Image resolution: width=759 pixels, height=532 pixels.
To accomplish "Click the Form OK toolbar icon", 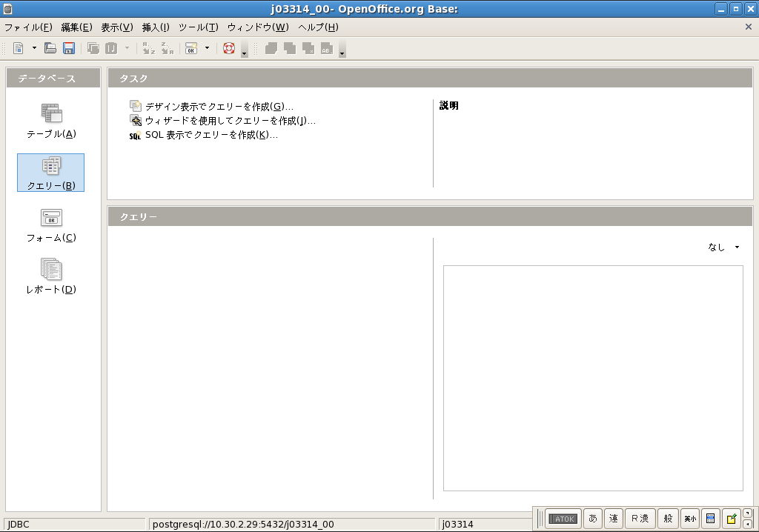I will click(x=191, y=48).
